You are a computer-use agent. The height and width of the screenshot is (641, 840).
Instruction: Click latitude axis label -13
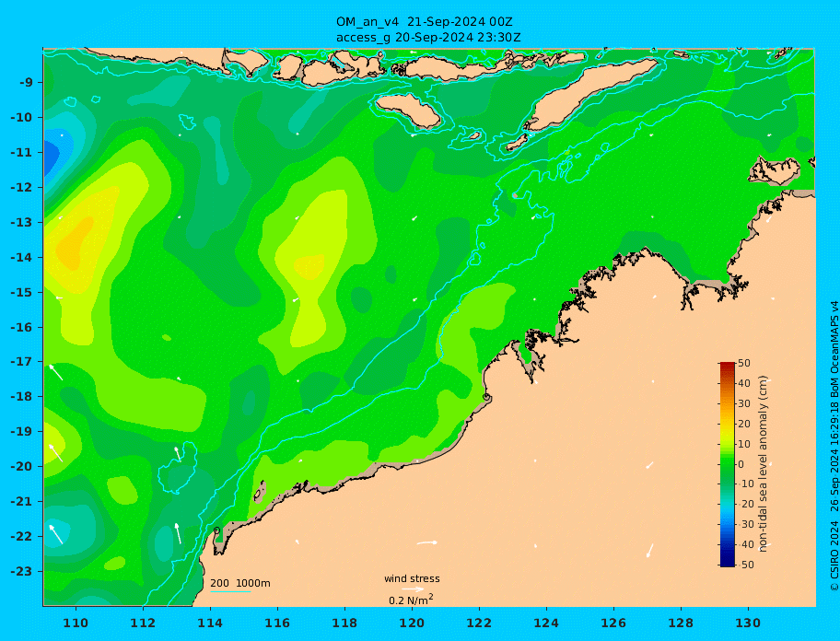[x=21, y=222]
